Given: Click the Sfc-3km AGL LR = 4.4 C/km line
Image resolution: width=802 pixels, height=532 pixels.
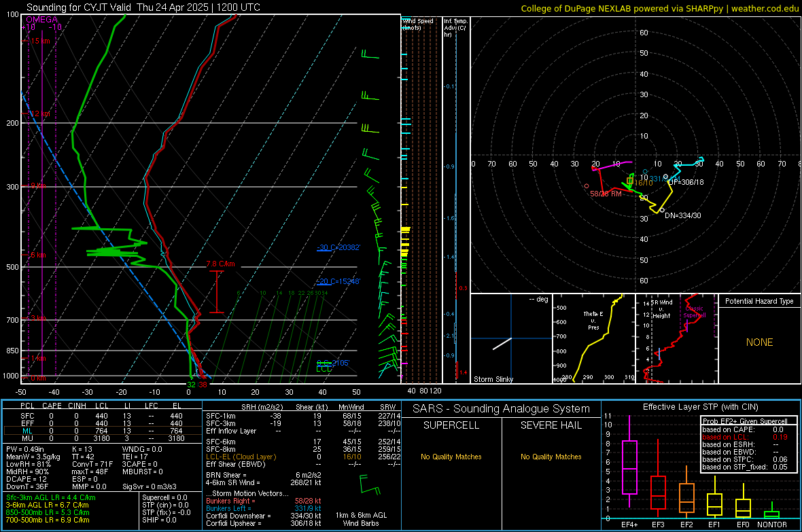Looking at the screenshot, I should pos(51,497).
